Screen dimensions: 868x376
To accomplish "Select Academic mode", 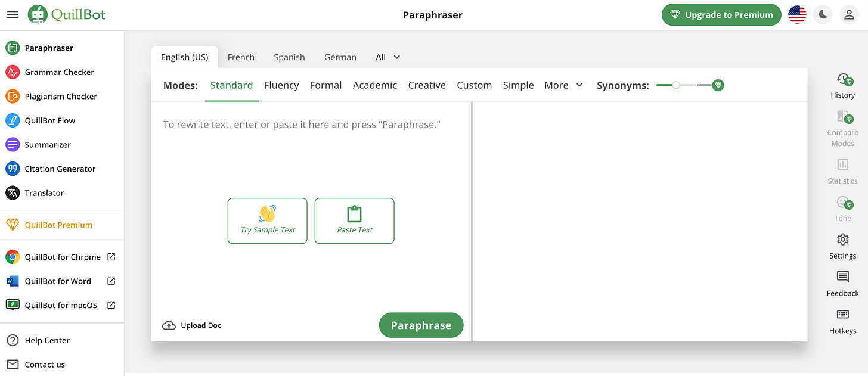I will coord(375,85).
